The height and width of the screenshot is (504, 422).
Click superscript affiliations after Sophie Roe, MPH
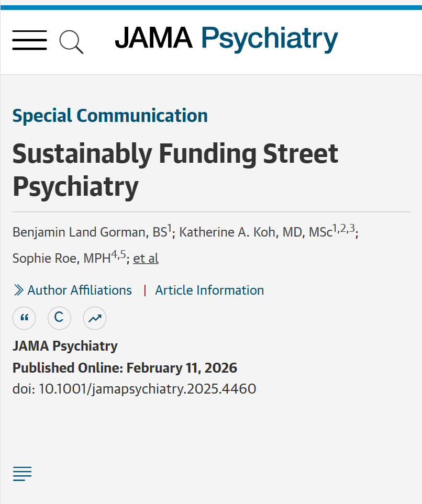(118, 254)
